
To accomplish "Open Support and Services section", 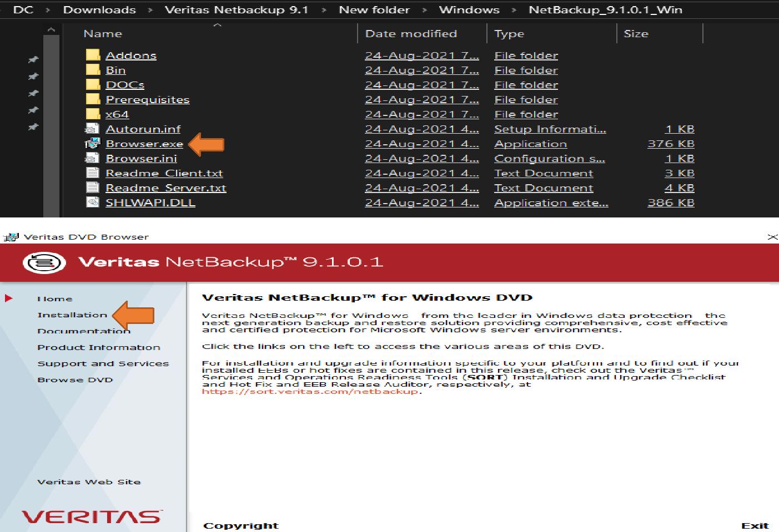I will coord(103,363).
